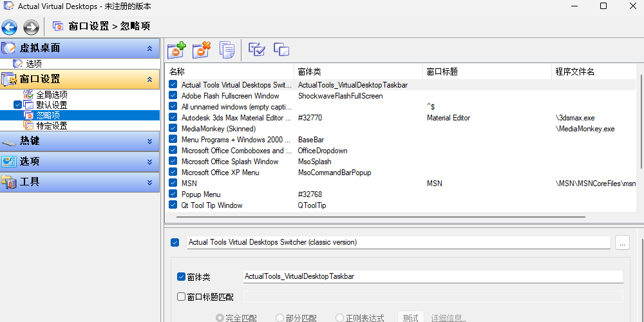Toggle the All unnamed windows rule checkbox
Viewport: 644px width, 322px height.
[173, 106]
